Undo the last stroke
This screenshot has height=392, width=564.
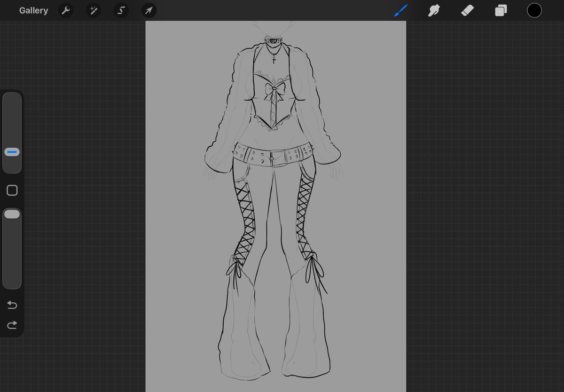[12, 306]
